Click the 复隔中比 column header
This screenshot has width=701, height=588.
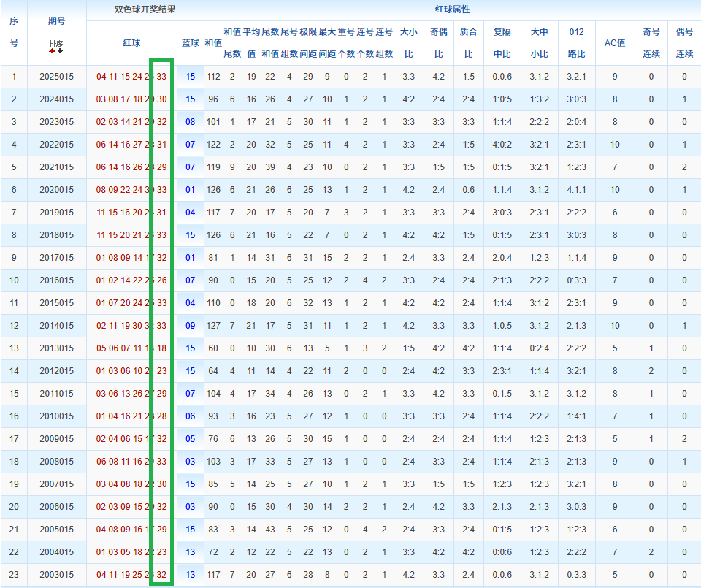pos(502,43)
